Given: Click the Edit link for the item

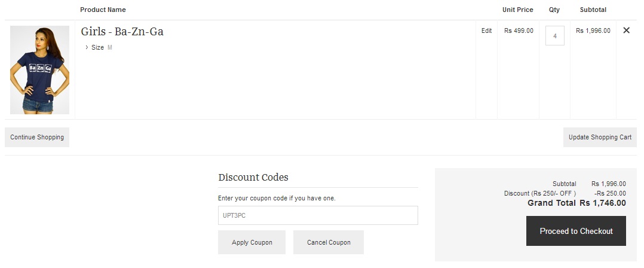Looking at the screenshot, I should click(x=486, y=31).
